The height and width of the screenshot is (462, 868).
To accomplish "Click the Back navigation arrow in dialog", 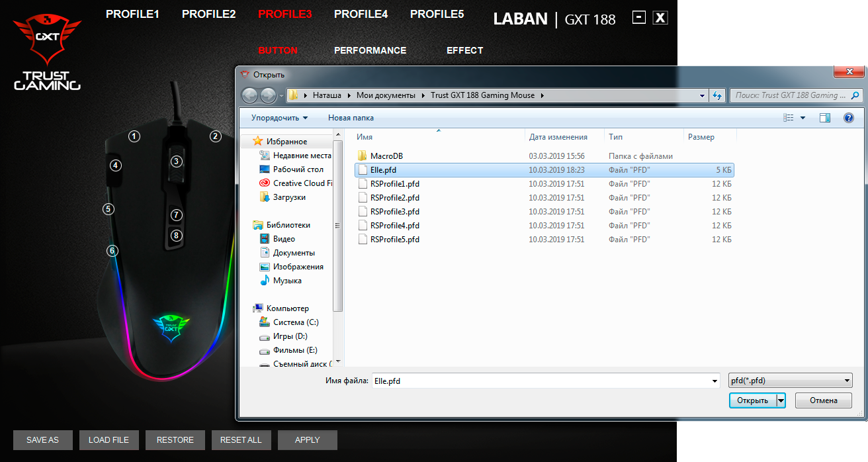I will (x=249, y=95).
